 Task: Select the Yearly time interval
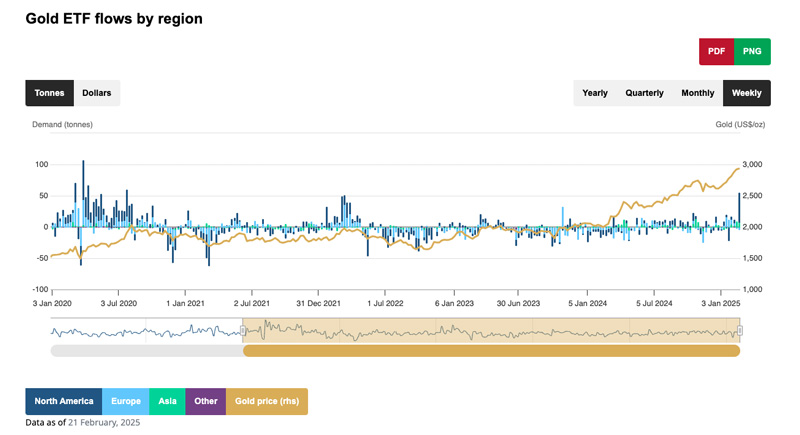coord(595,93)
